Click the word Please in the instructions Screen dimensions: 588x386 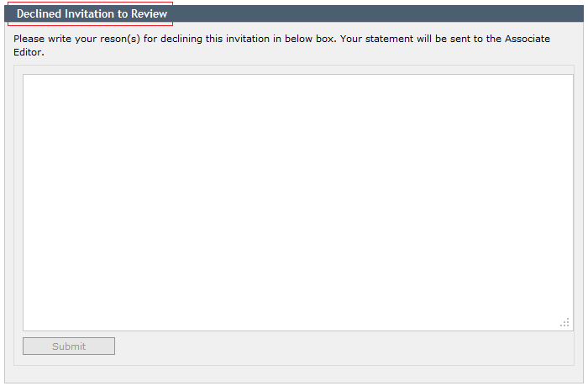coord(29,39)
